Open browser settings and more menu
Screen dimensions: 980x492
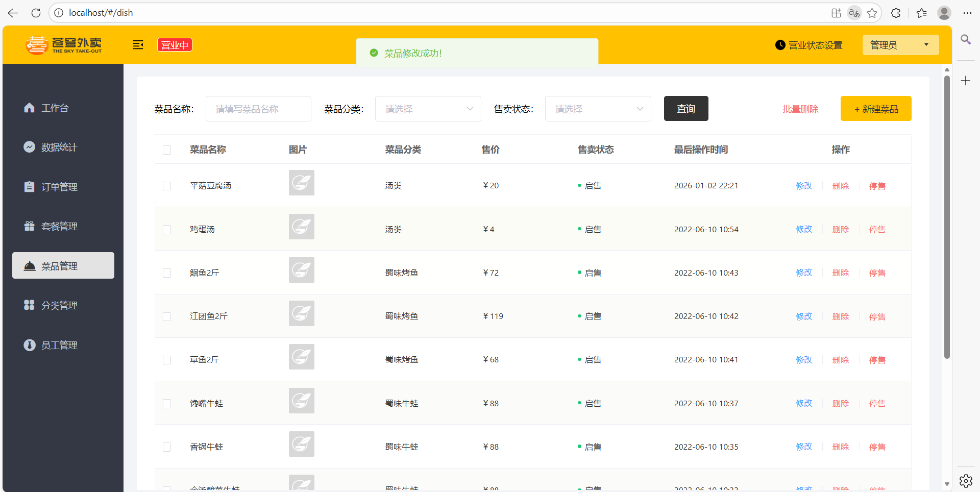967,13
